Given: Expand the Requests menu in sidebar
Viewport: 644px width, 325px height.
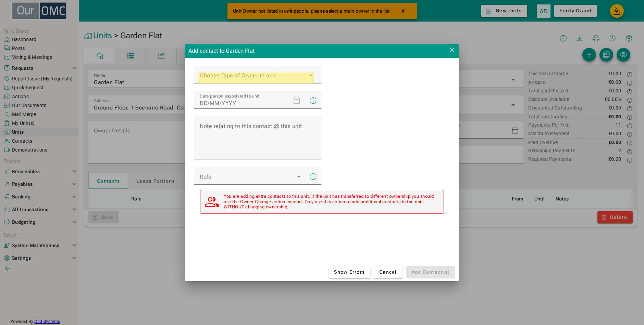Looking at the screenshot, I should (x=39, y=68).
